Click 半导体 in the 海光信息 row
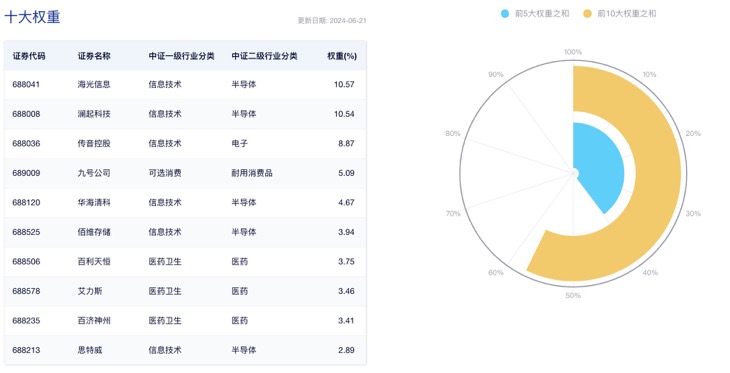Image resolution: width=730 pixels, height=373 pixels. point(244,84)
